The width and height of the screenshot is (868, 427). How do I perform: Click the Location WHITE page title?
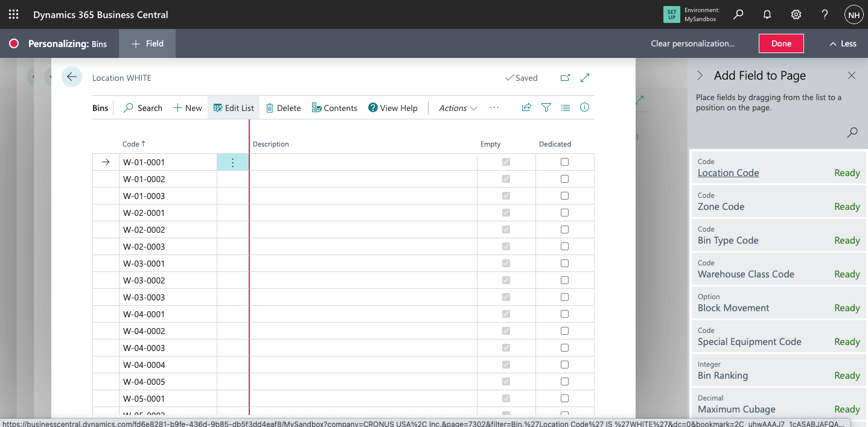[122, 78]
